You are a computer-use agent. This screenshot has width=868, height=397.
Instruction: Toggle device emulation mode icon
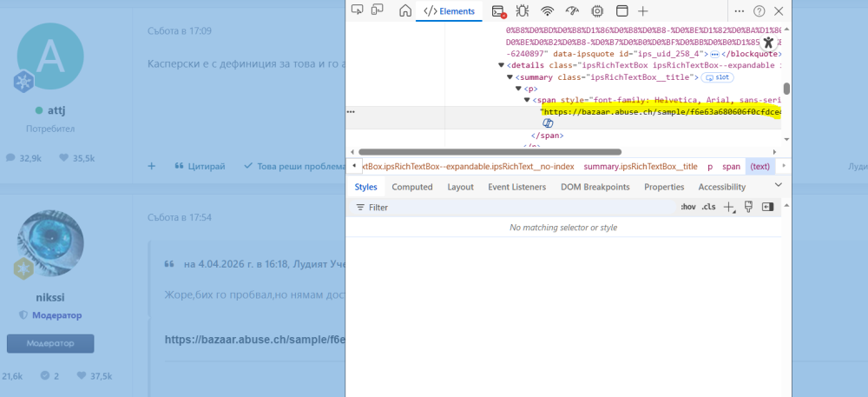(378, 10)
